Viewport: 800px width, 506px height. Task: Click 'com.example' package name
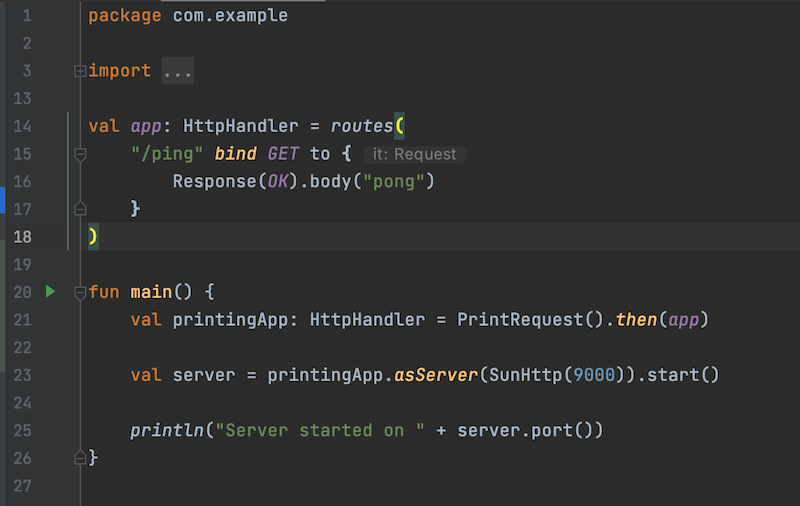pos(230,15)
